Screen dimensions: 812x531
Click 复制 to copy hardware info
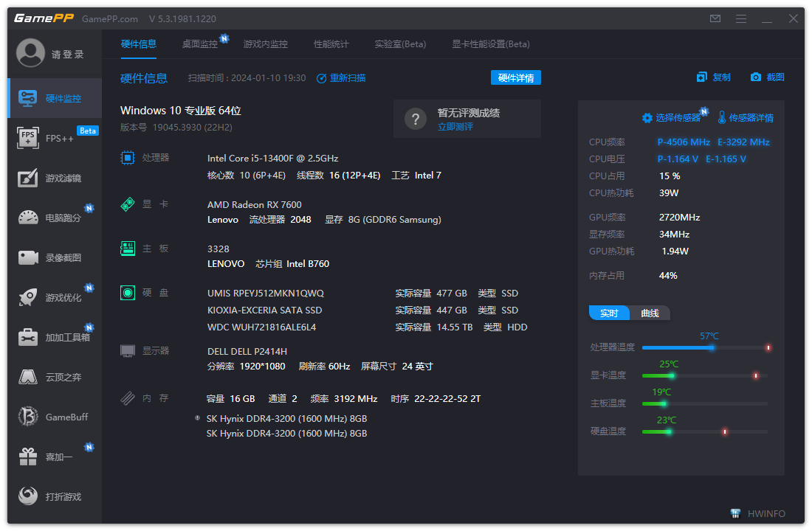tap(714, 77)
